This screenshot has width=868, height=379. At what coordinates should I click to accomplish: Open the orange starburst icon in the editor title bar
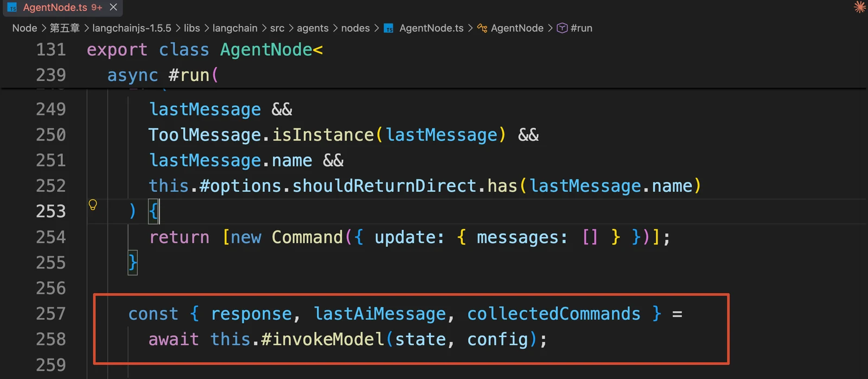(860, 7)
